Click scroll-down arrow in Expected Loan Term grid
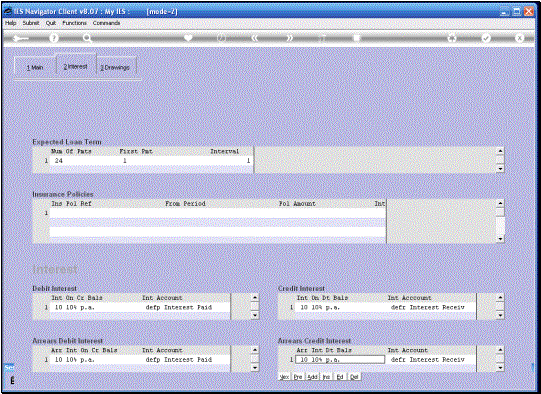Screen dimensions: 541x394 coord(500,169)
